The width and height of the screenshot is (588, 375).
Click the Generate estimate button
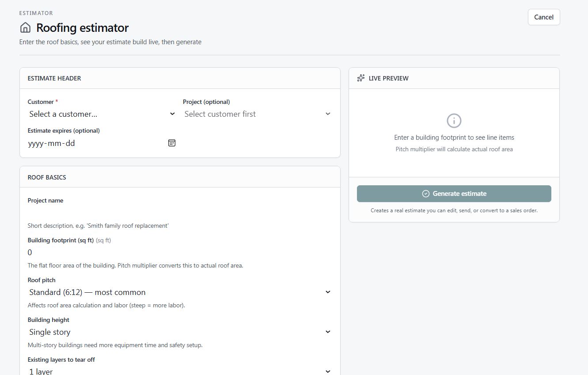tap(454, 194)
